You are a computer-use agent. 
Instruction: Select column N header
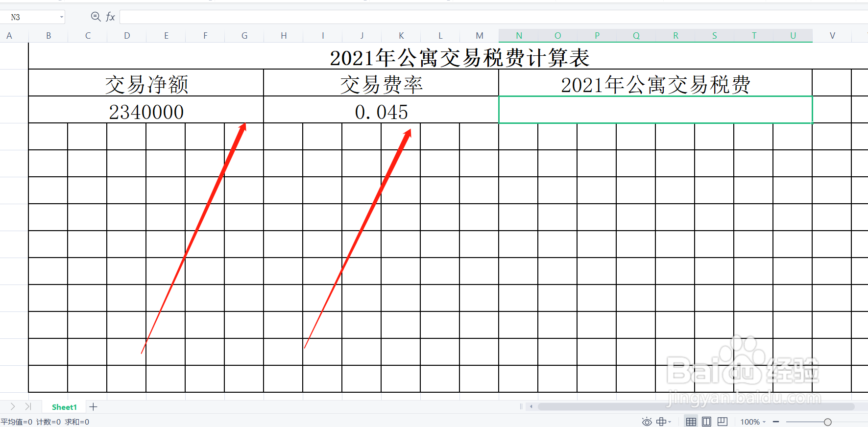click(x=519, y=35)
